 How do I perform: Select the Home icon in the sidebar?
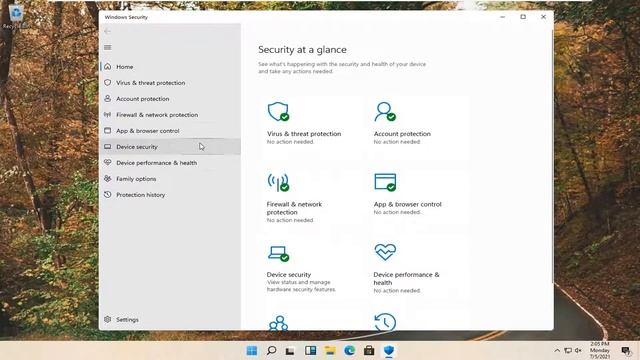click(108, 67)
